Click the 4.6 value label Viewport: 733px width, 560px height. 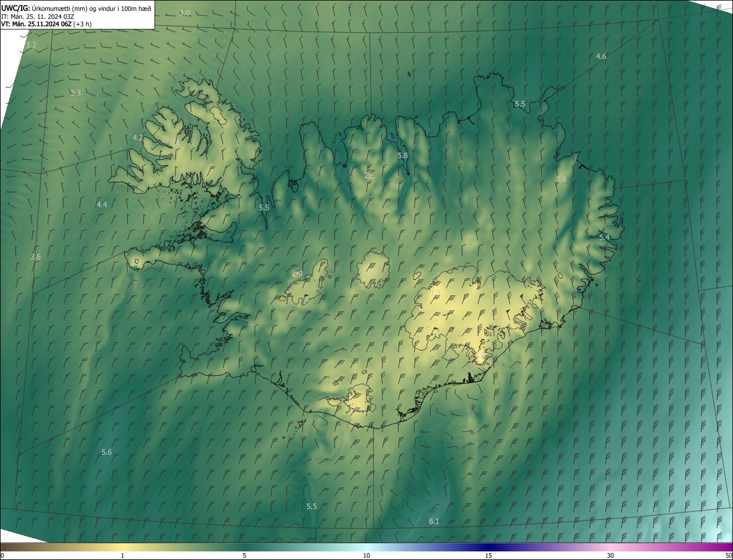[601, 56]
